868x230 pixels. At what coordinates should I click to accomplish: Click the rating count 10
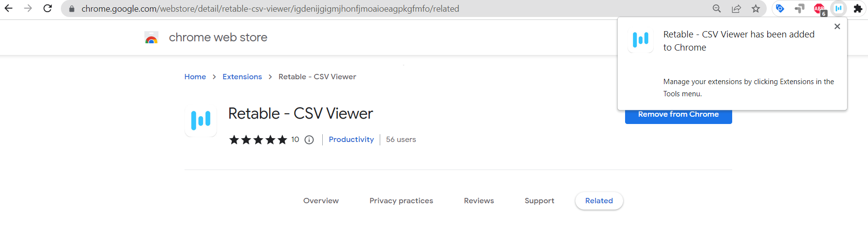[295, 140]
